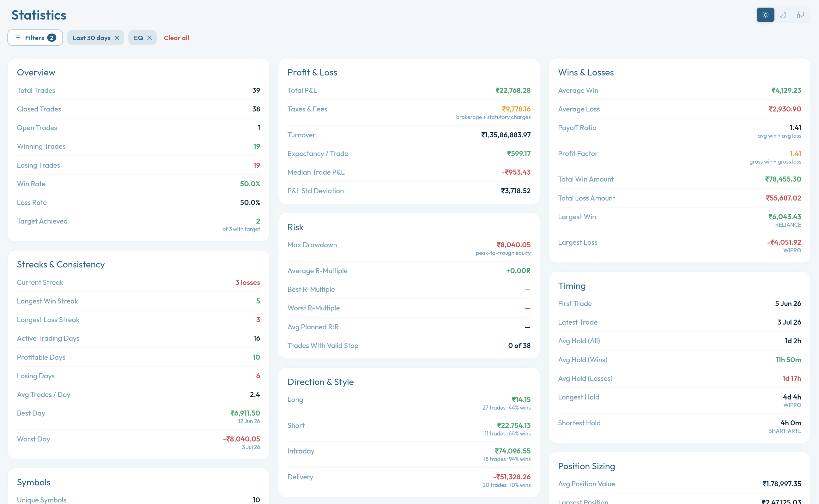Click the Longest Win Streak label
The width and height of the screenshot is (819, 504).
point(47,301)
